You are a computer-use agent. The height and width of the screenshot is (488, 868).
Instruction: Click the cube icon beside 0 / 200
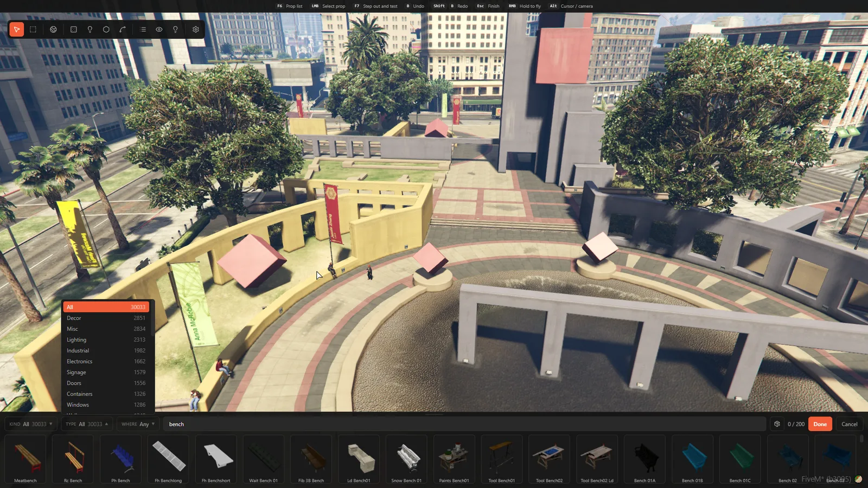(777, 424)
